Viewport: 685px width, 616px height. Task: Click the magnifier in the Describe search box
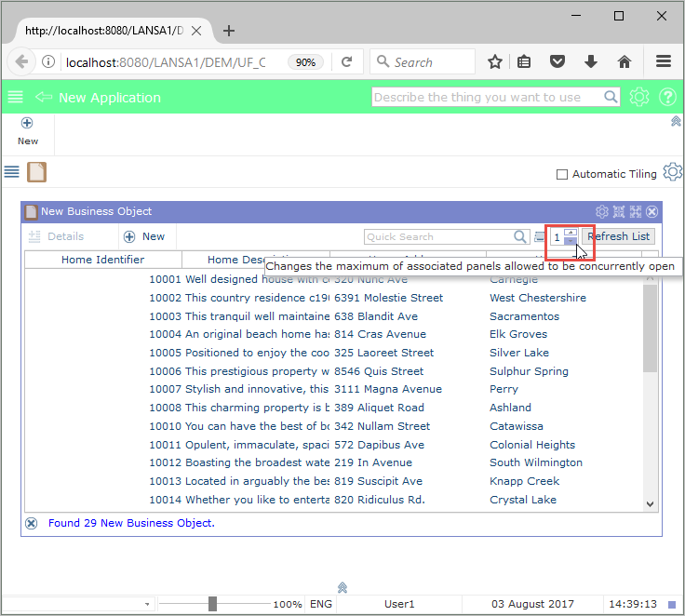(611, 97)
